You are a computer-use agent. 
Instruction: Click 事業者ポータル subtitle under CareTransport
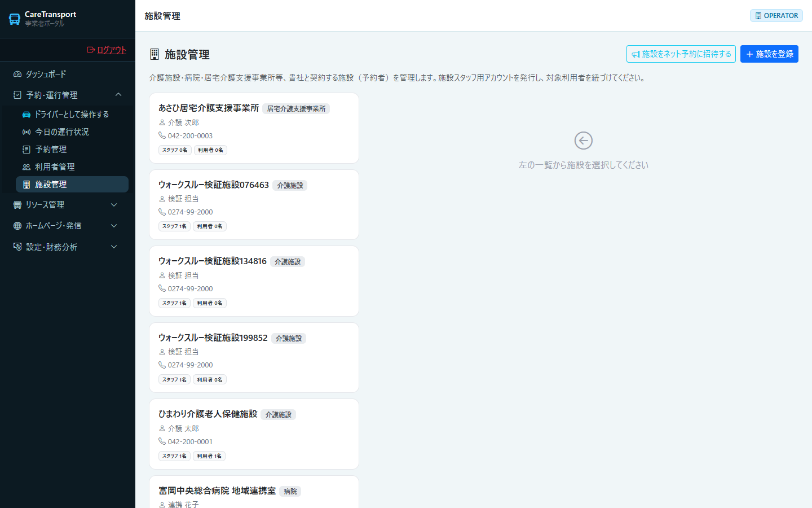coord(45,24)
